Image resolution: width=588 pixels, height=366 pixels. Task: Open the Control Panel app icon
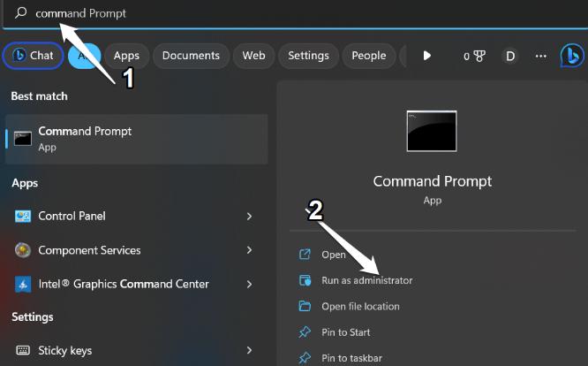(x=23, y=217)
